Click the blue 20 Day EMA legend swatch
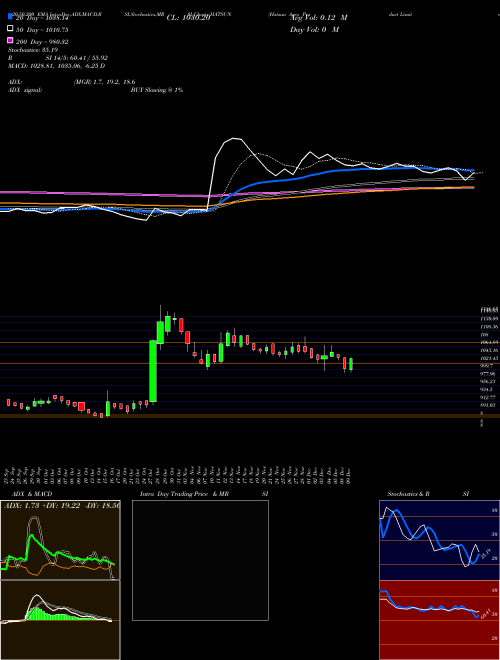Viewport: 500px width, 660px height. [10, 17]
